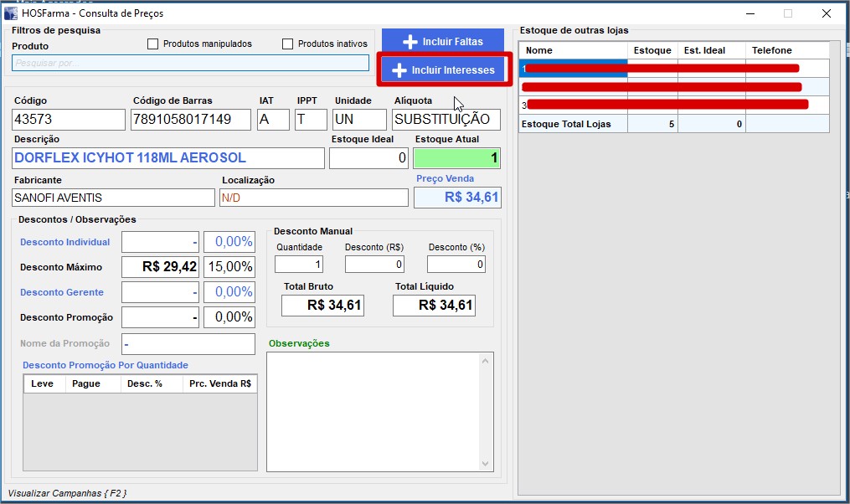Click the HOSFarma app icon in title bar
850x504 pixels.
(11, 13)
